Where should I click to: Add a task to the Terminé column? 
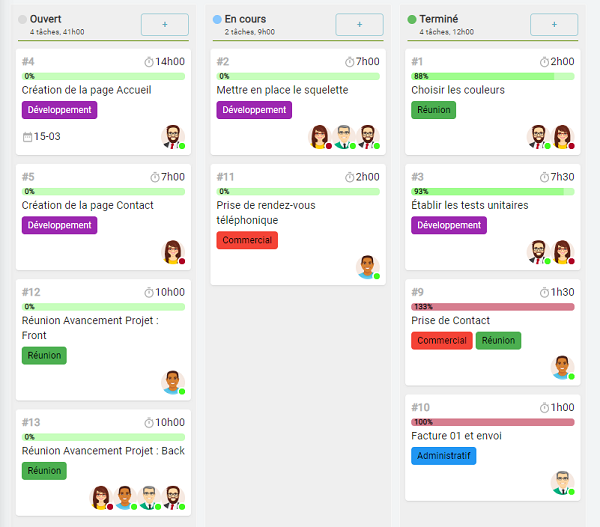pos(554,24)
